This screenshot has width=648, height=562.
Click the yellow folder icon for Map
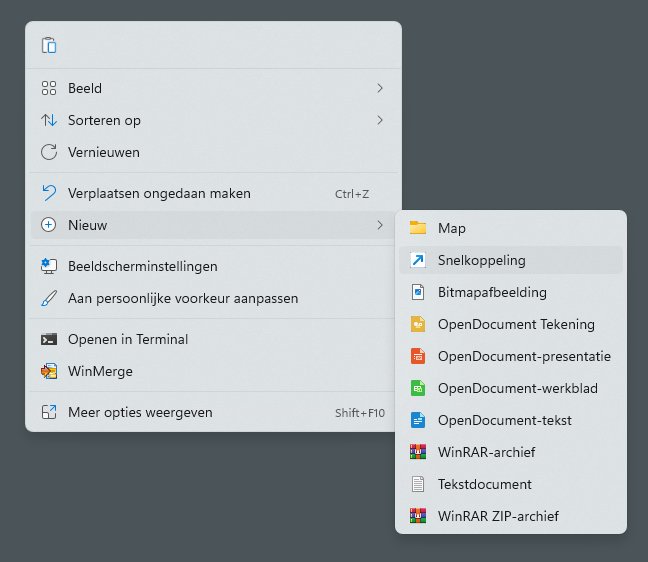[418, 228]
